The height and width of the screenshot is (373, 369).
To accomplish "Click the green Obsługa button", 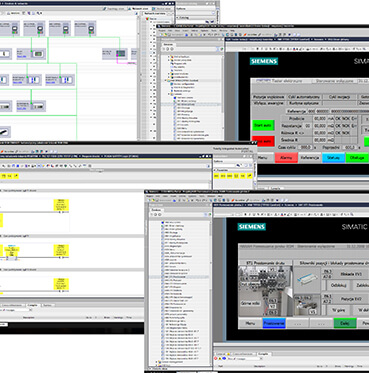I will click(x=357, y=158).
